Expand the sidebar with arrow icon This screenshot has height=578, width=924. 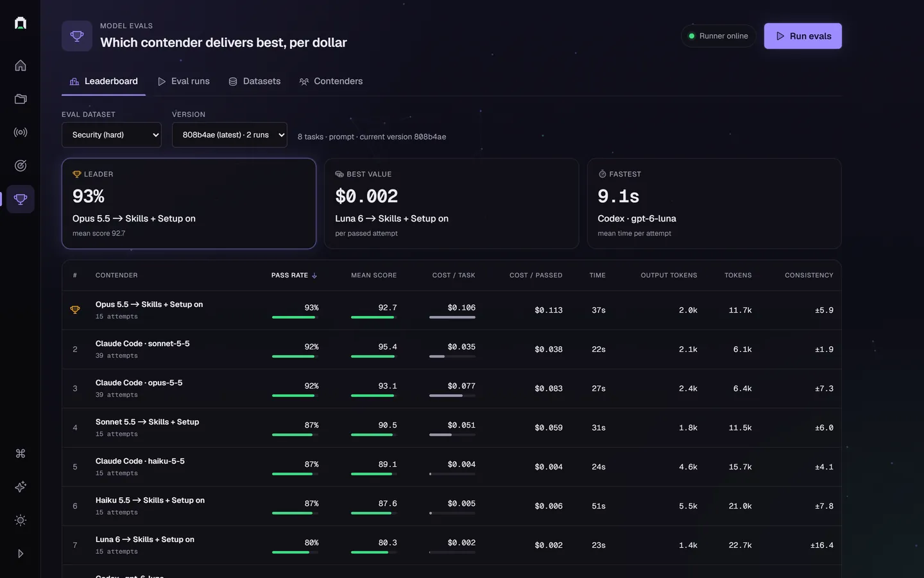(x=21, y=554)
